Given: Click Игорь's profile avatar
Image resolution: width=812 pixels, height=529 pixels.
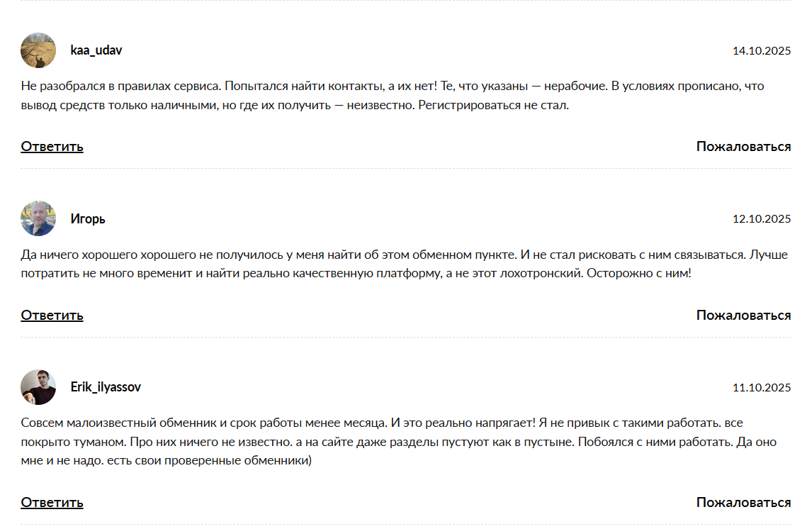Looking at the screenshot, I should pyautogui.click(x=38, y=218).
